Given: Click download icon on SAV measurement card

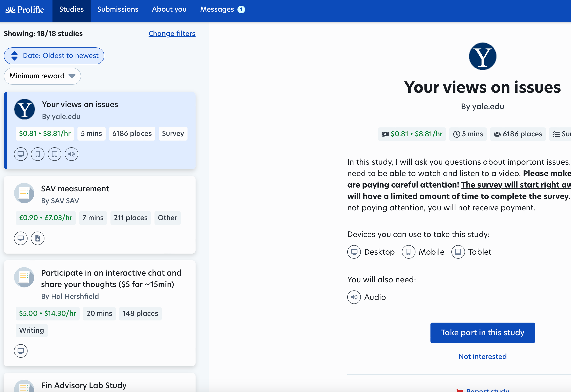Looking at the screenshot, I should coord(38,238).
